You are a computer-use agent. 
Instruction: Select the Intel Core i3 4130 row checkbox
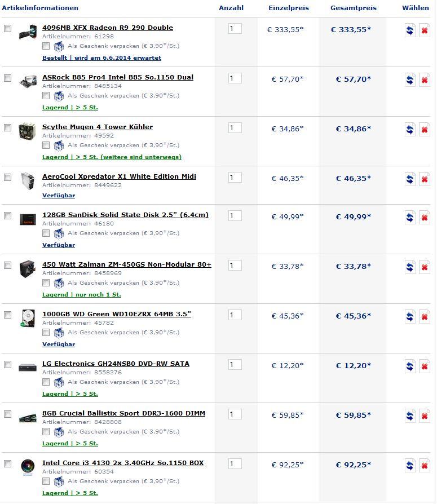point(7,463)
